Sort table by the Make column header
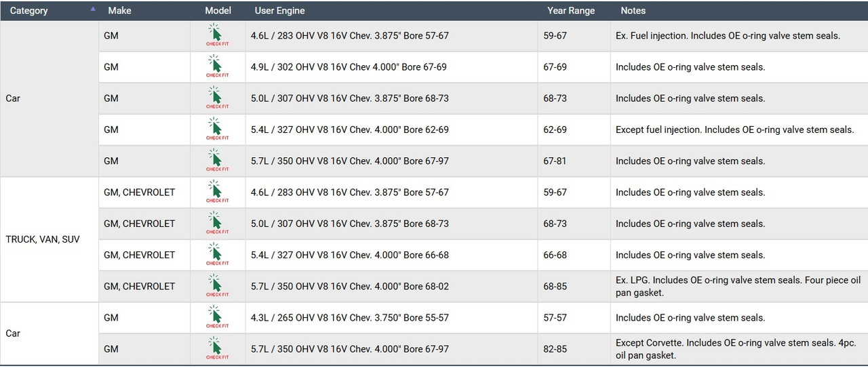This screenshot has height=368, width=868. click(x=119, y=11)
